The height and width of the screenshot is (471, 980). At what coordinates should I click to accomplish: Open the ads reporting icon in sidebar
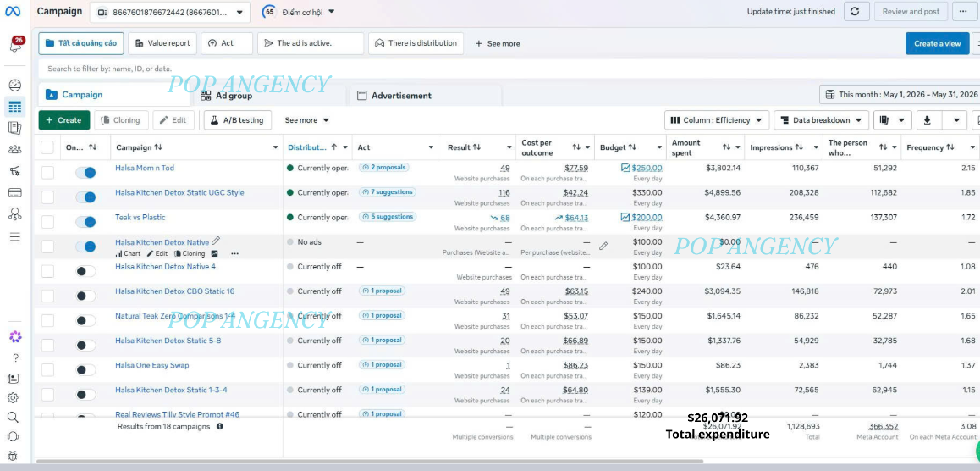tap(15, 128)
